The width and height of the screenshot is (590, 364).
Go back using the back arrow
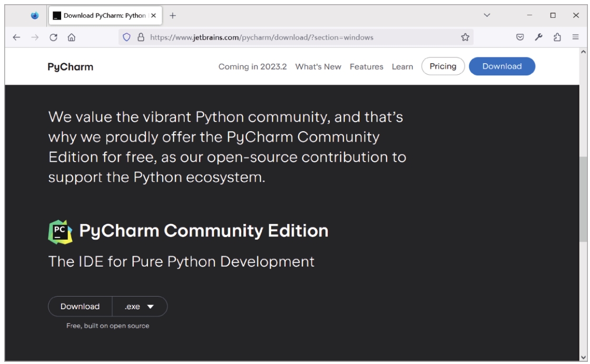coord(16,37)
